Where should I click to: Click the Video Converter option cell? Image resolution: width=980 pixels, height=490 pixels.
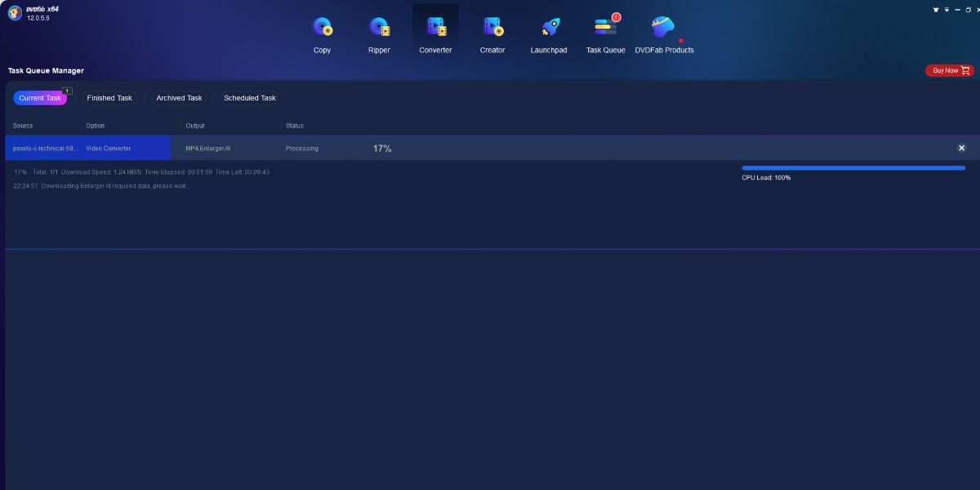(x=109, y=149)
